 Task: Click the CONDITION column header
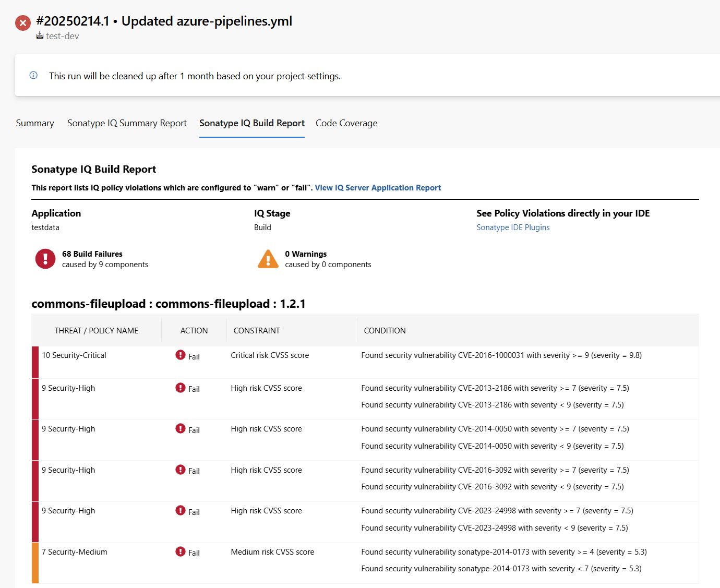(385, 331)
